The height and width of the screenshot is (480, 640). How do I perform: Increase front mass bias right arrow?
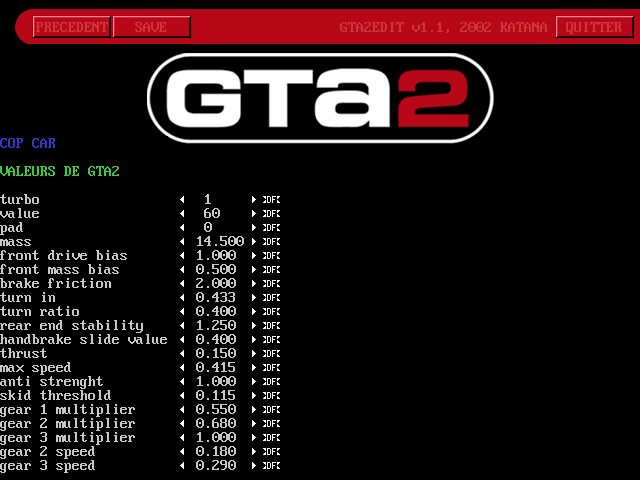tap(253, 269)
